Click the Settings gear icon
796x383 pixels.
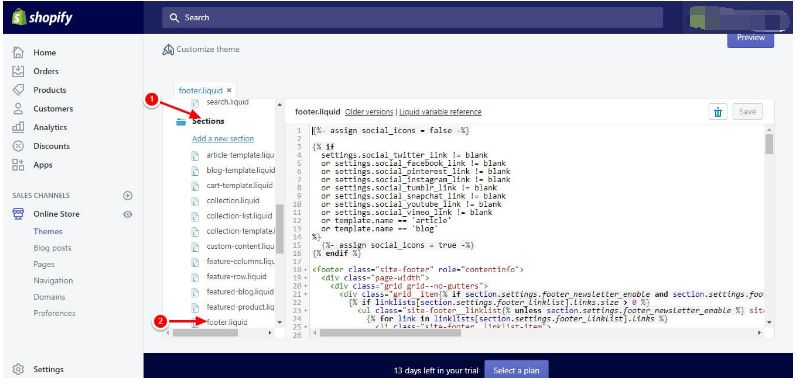(x=18, y=369)
